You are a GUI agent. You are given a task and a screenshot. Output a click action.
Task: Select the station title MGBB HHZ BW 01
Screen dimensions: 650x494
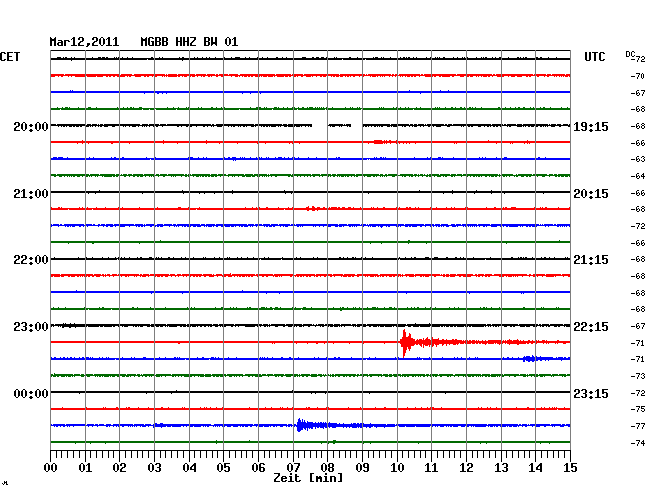tap(189, 42)
